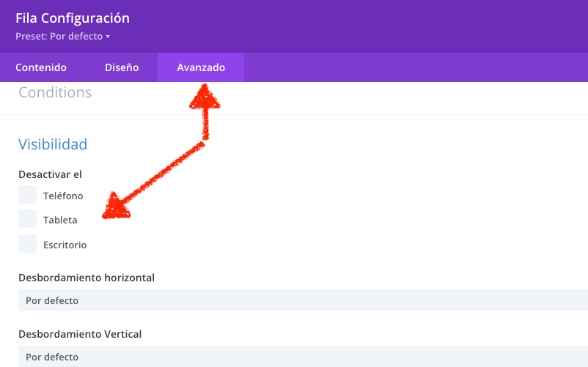Open the Preset: Por defecto selector
The image size is (588, 367).
pyautogui.click(x=62, y=37)
